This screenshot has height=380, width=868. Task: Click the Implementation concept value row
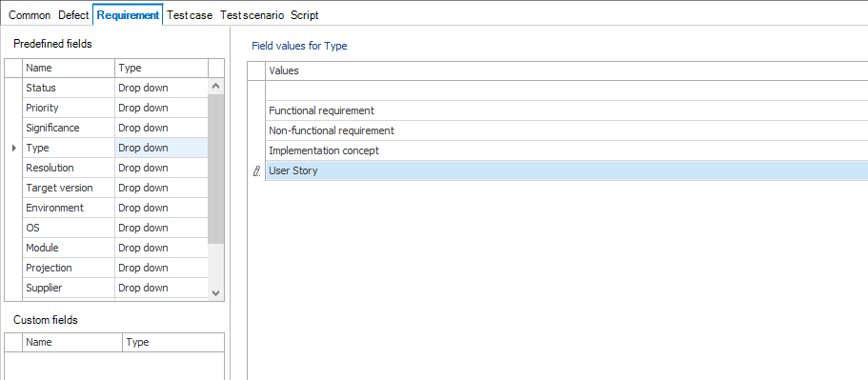click(566, 150)
